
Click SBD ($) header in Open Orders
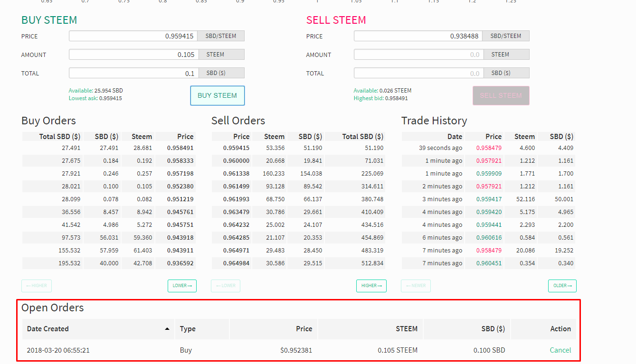tap(467, 329)
